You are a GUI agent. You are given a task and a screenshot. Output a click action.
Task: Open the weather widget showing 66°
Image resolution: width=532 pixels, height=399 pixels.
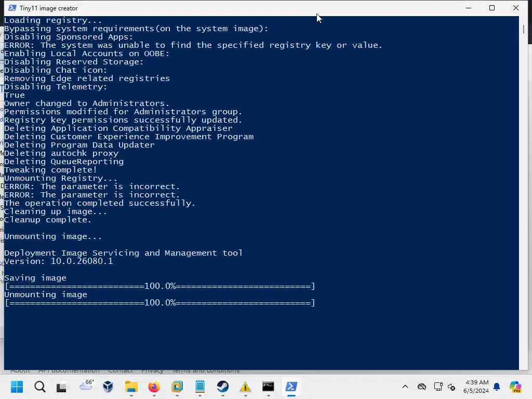[x=86, y=386]
